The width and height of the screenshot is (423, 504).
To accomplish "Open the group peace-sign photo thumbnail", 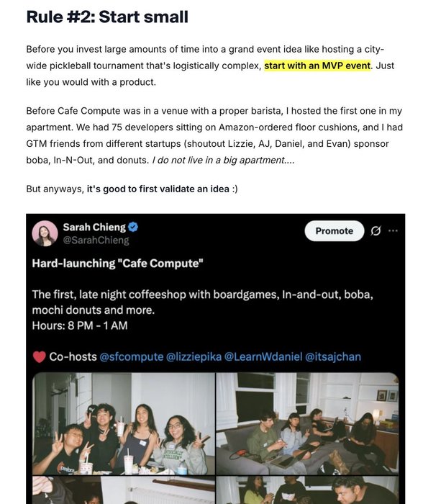I will tap(124, 423).
